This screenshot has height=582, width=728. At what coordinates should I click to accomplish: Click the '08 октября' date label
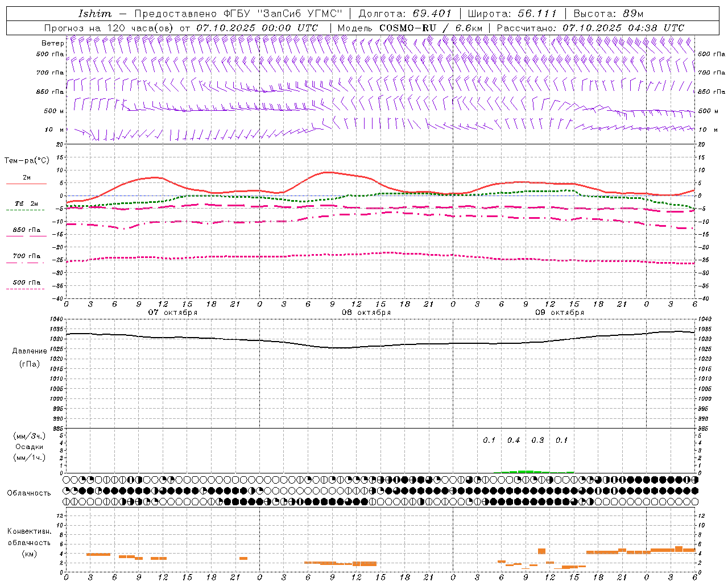coord(366,313)
